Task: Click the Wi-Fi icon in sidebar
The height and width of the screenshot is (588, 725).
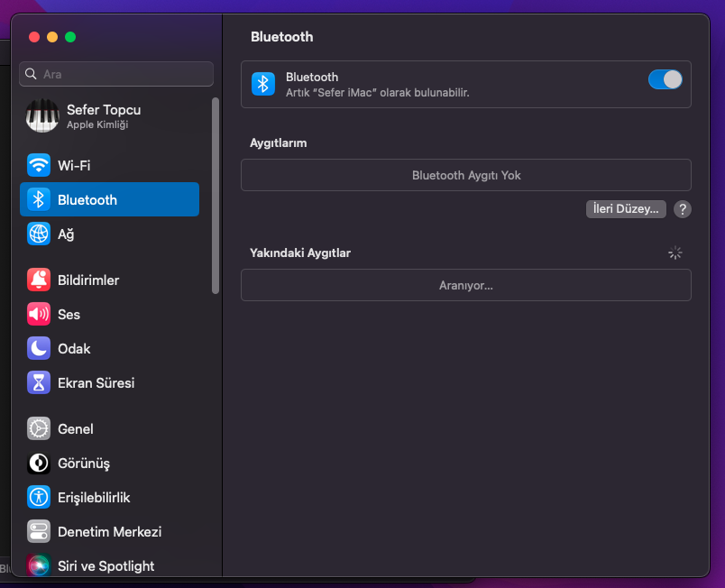Action: click(x=39, y=166)
